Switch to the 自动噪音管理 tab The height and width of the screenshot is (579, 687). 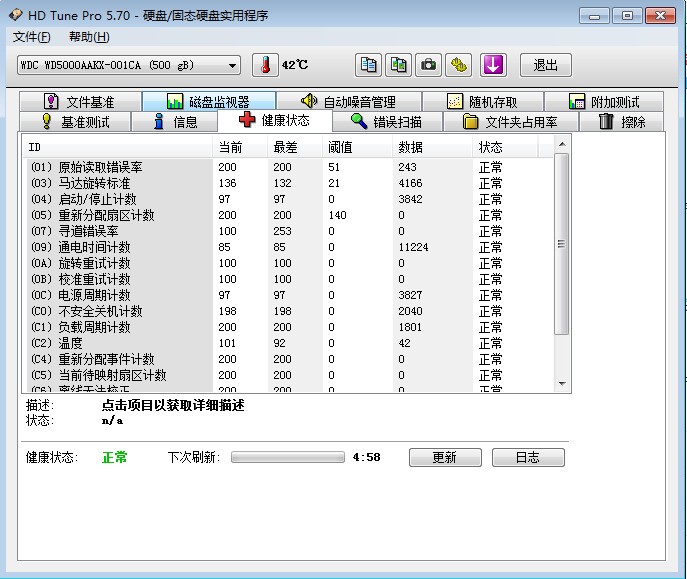click(x=349, y=102)
